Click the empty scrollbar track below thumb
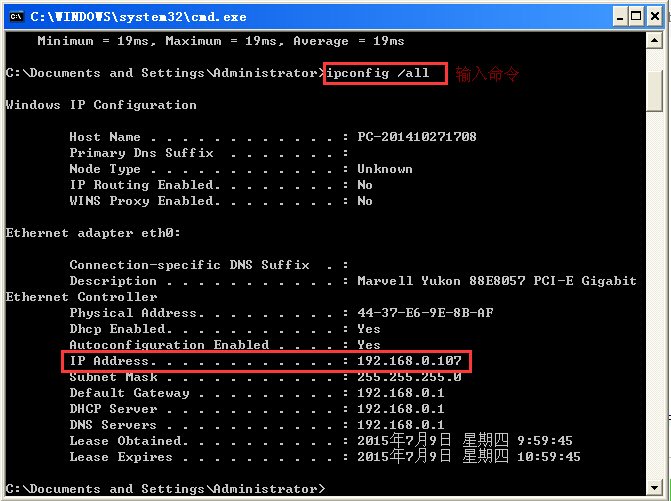The image size is (671, 501). pyautogui.click(x=655, y=300)
